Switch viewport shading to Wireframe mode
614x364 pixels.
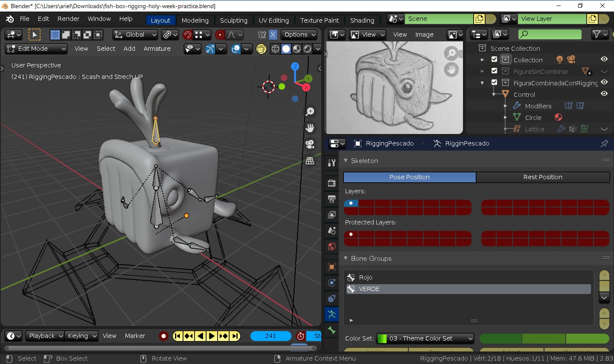click(x=275, y=49)
